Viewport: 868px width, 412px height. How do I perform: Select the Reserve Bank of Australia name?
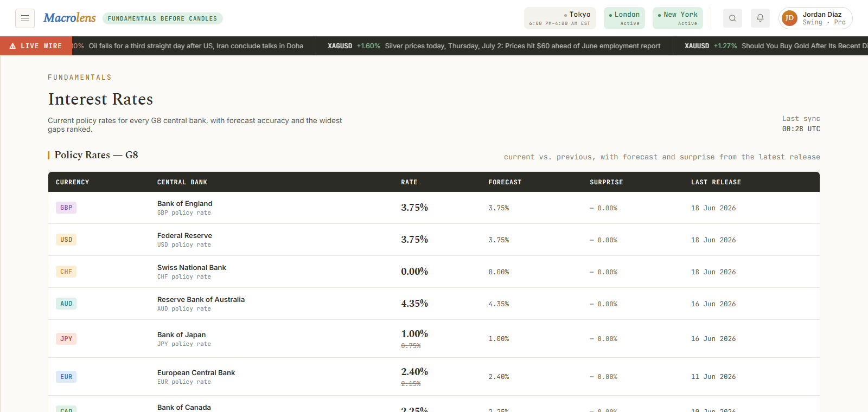201,300
